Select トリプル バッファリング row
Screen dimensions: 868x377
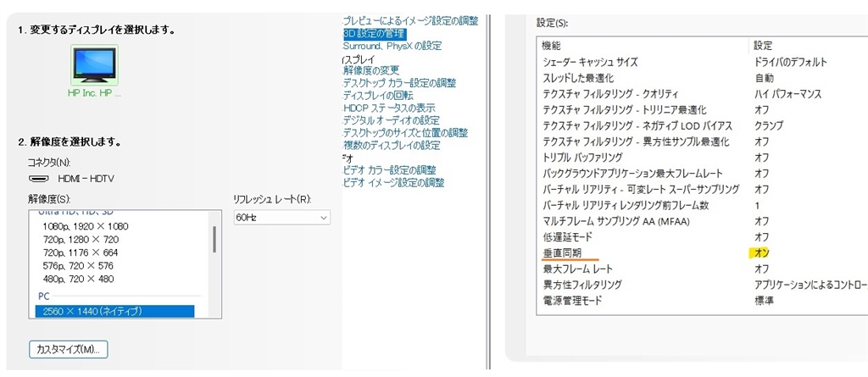[x=703, y=158]
